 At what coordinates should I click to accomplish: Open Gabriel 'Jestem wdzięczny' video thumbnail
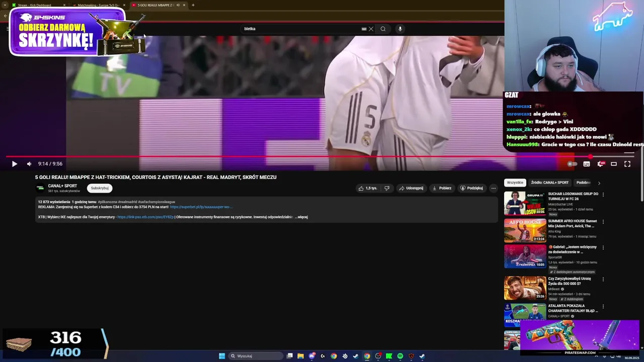tap(525, 256)
